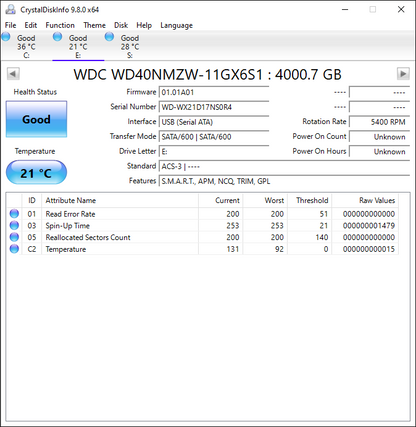This screenshot has height=427, width=416.
Task: Open the Edit menu
Action: click(x=31, y=25)
